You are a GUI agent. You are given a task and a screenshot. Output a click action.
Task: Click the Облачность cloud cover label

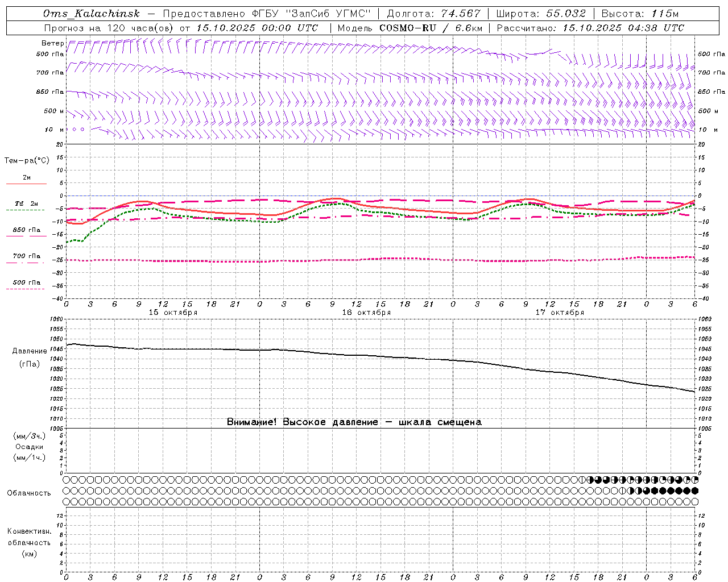pos(29,493)
